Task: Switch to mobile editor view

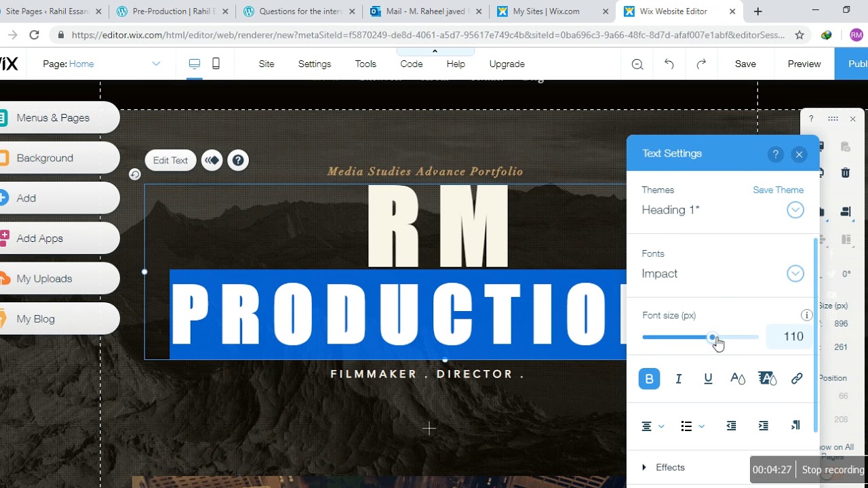Action: (216, 64)
